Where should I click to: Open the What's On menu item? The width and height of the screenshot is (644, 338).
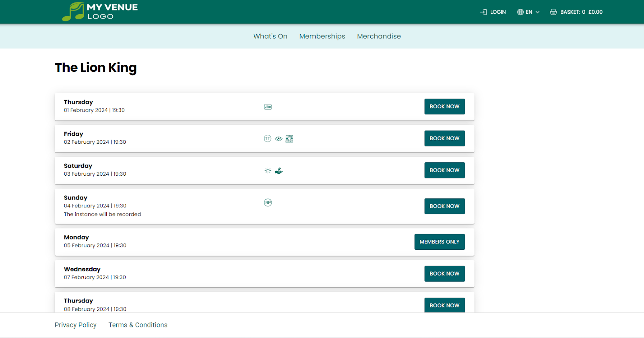coord(270,36)
